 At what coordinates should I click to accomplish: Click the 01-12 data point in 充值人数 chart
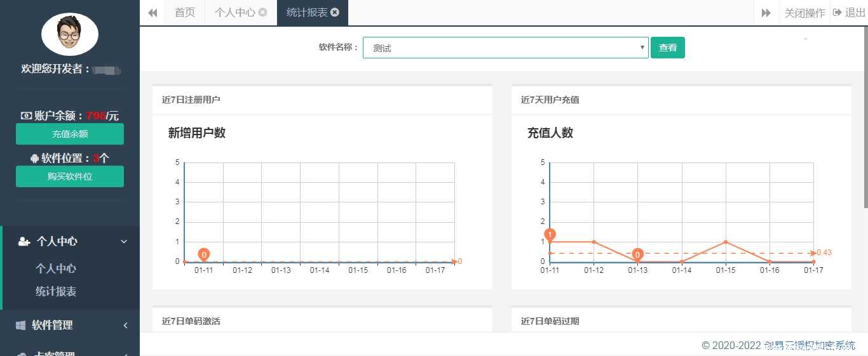(x=593, y=242)
